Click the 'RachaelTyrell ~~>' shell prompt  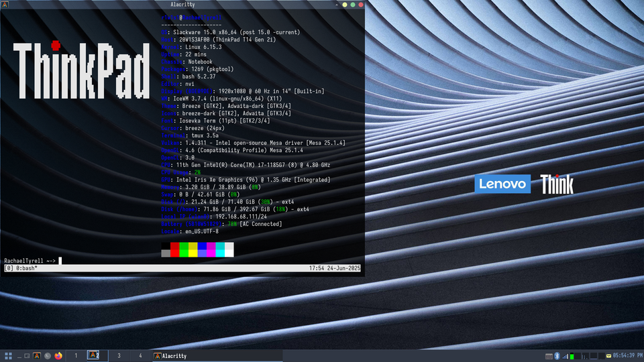pyautogui.click(x=30, y=261)
